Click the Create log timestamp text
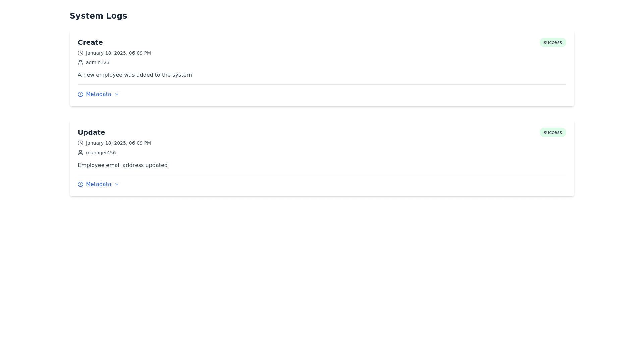 click(118, 53)
